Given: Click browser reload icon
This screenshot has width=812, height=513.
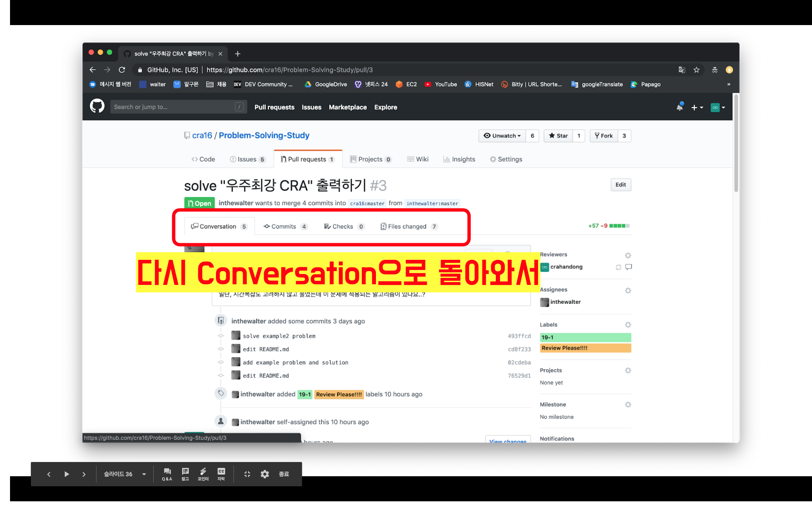Looking at the screenshot, I should (122, 70).
